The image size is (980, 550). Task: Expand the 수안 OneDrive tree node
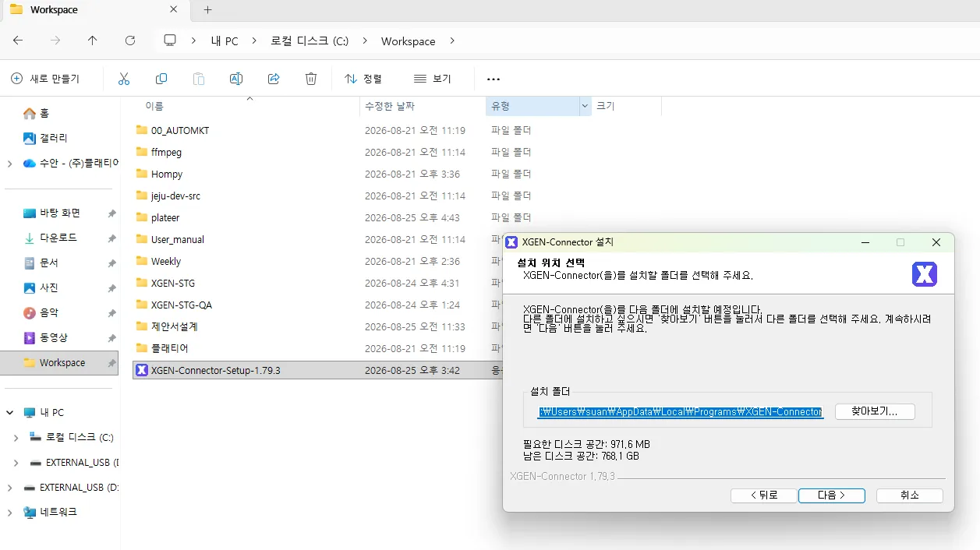tap(9, 163)
